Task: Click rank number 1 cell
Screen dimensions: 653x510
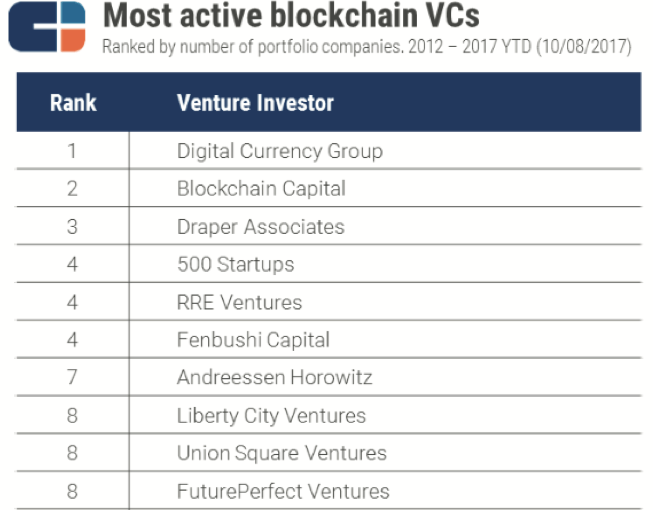Action: tap(72, 151)
